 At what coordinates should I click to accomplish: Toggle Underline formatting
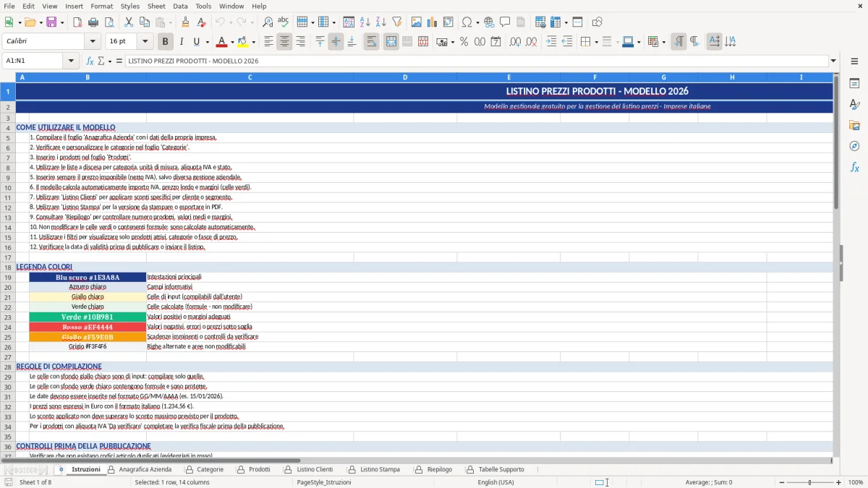click(x=196, y=42)
